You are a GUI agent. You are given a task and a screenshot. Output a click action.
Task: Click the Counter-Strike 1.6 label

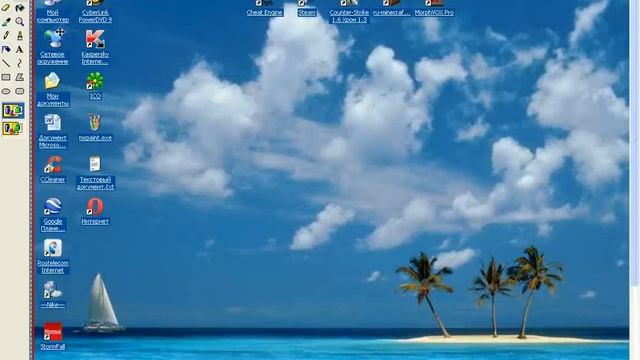349,16
